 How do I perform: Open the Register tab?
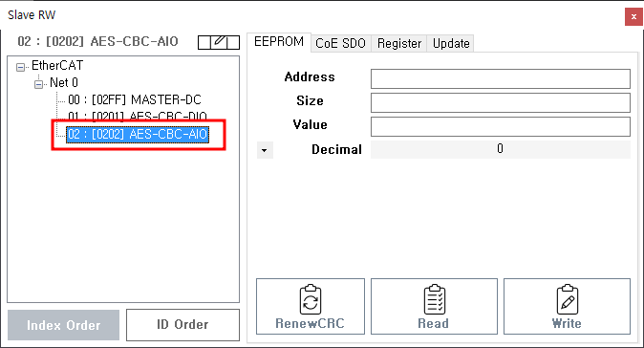tap(399, 43)
